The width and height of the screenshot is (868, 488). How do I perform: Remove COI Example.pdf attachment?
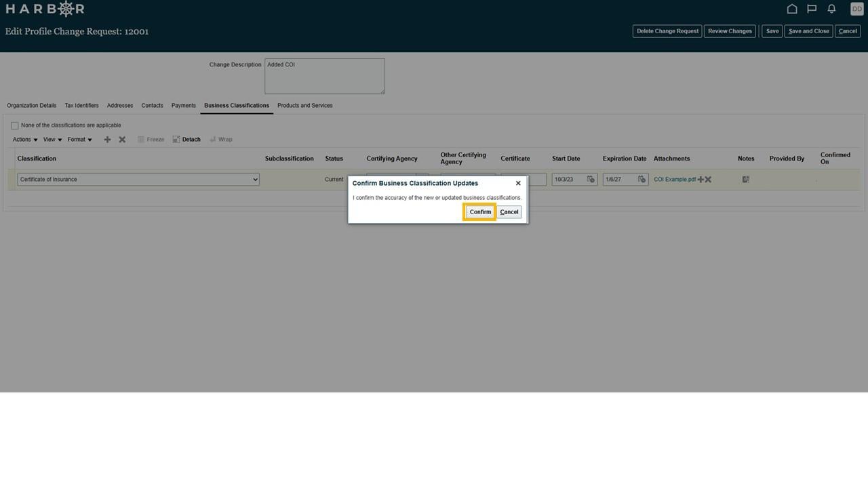click(x=708, y=180)
